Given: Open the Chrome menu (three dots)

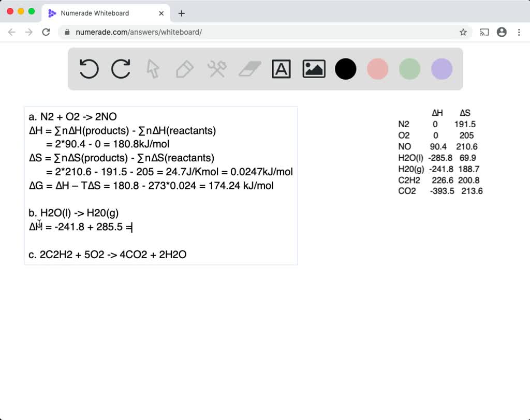Looking at the screenshot, I should [519, 32].
